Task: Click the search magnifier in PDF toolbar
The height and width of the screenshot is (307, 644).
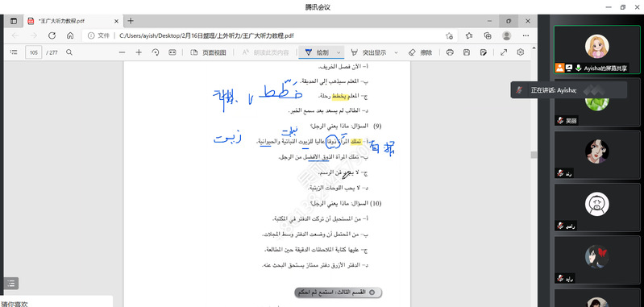Action: coord(69,52)
